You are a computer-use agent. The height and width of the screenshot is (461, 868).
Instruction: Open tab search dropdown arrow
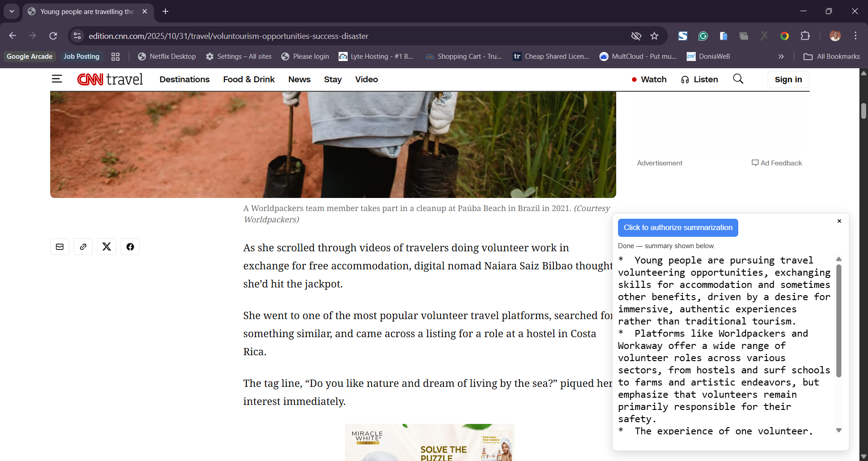[12, 11]
